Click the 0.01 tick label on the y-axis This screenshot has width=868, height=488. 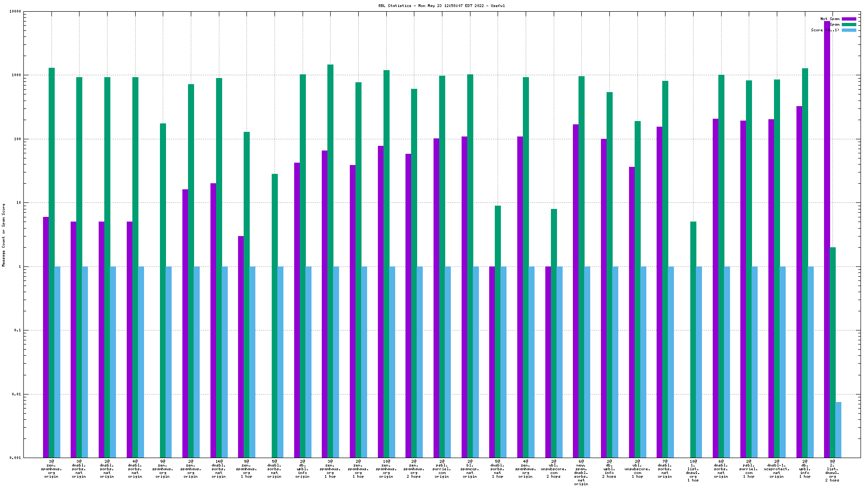[x=16, y=395]
